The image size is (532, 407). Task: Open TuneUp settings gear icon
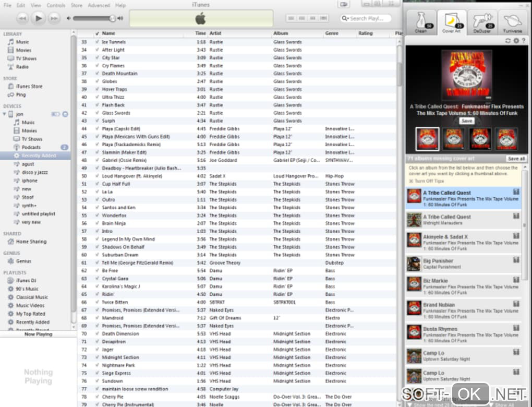click(x=516, y=40)
